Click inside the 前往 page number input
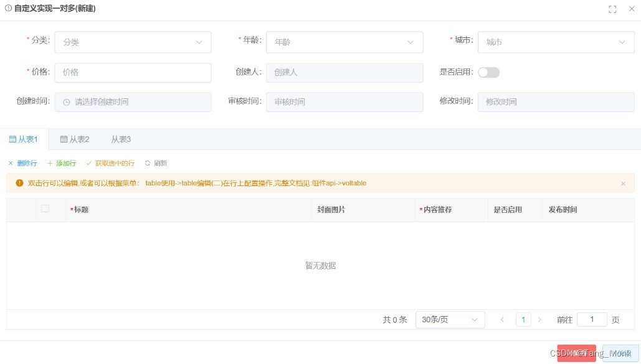 591,319
